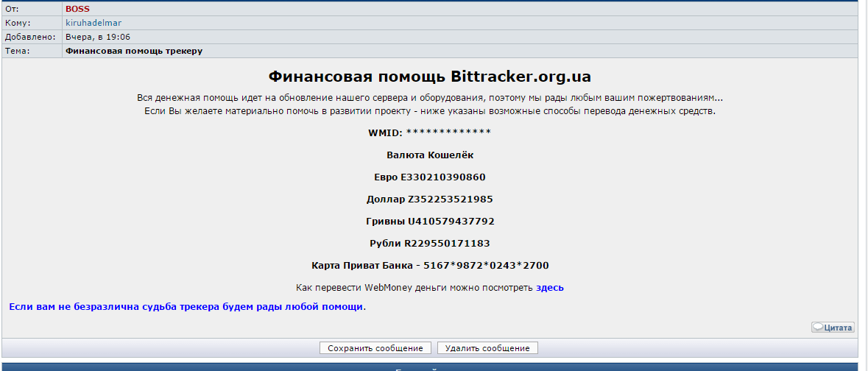Click Удалить сообщение button
The height and width of the screenshot is (371, 868).
click(x=487, y=348)
